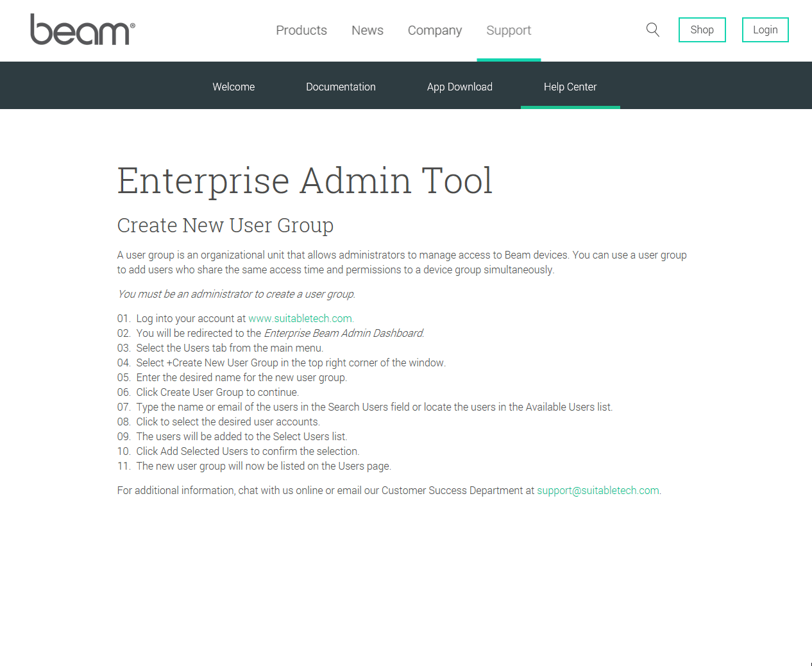Follow the www.suitabletech.com link

pyautogui.click(x=300, y=318)
